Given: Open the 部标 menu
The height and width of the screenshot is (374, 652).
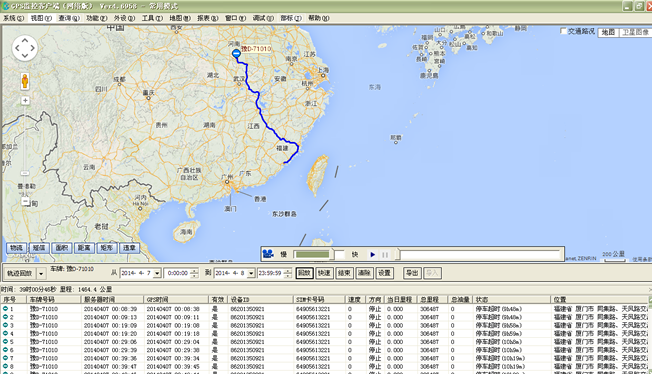Looking at the screenshot, I should (x=291, y=18).
